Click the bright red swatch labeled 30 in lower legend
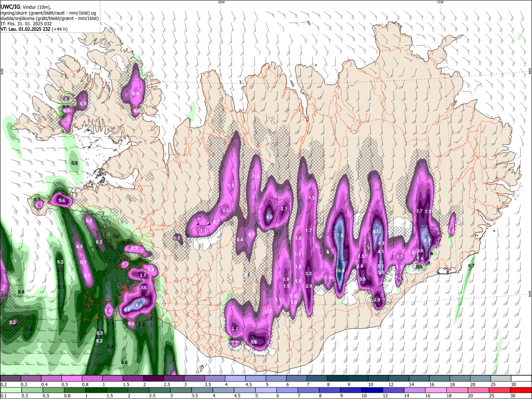 tap(520, 390)
